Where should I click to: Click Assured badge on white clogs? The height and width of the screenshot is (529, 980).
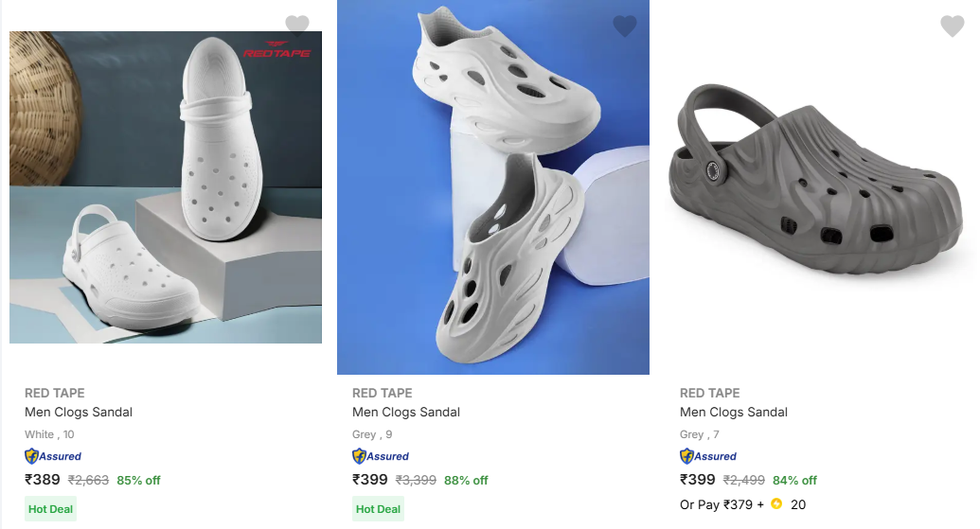pyautogui.click(x=53, y=456)
